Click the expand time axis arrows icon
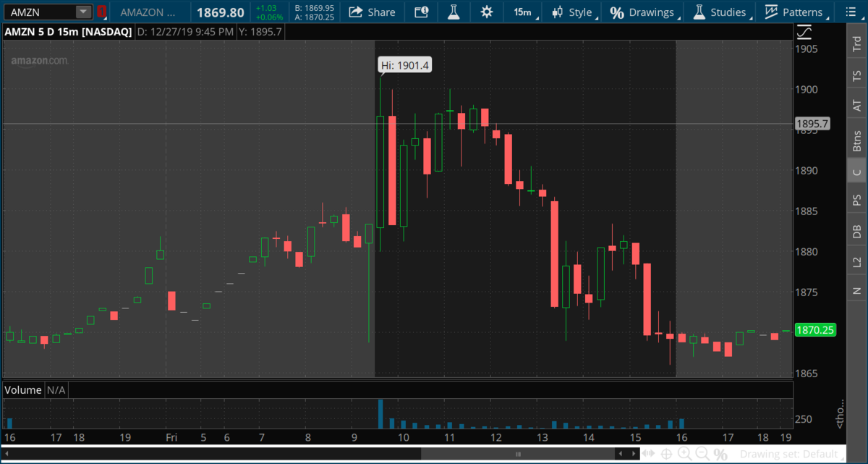The height and width of the screenshot is (464, 868). (x=649, y=454)
